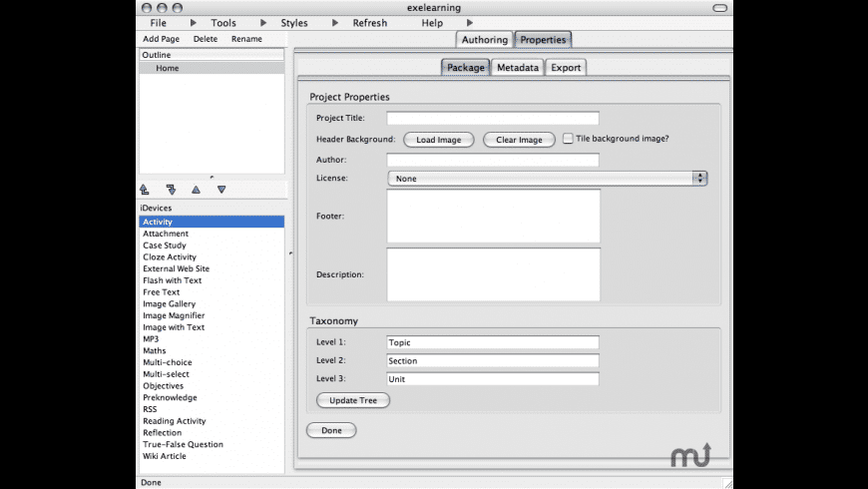Select the Package sub-tab
868x489 pixels.
coord(466,68)
